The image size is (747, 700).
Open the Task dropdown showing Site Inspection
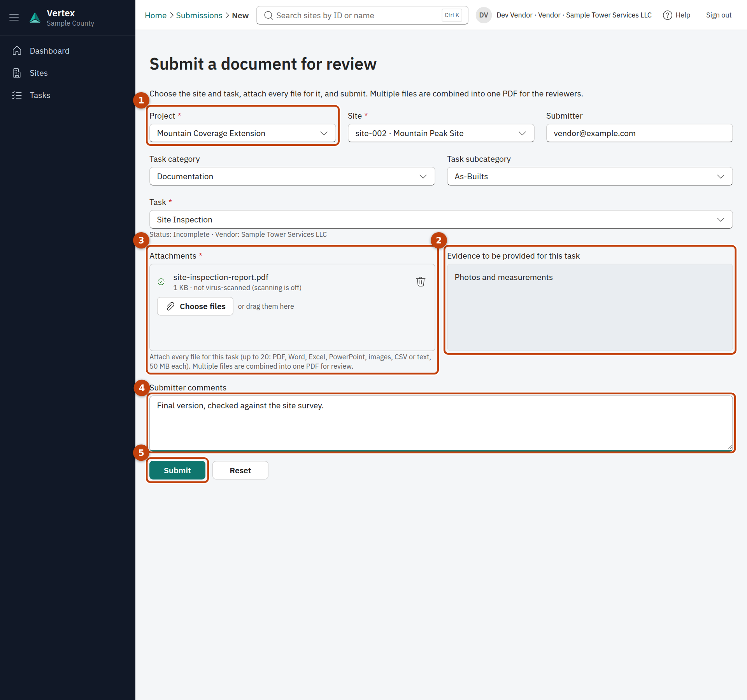coord(441,220)
